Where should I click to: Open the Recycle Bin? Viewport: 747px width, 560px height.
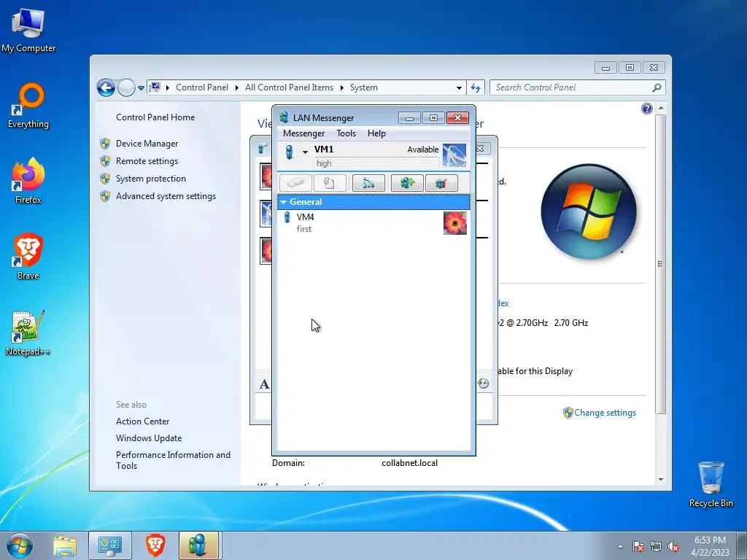(x=711, y=484)
